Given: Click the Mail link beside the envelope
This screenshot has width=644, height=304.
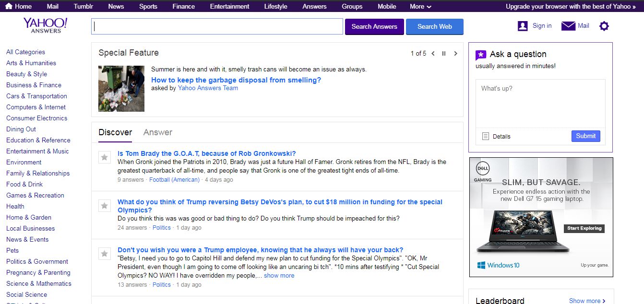Looking at the screenshot, I should coord(584,26).
